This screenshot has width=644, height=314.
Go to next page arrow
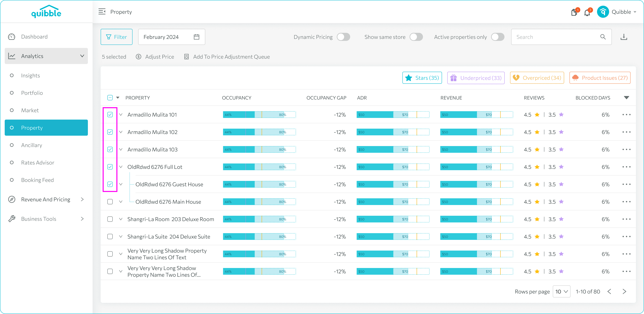point(624,291)
